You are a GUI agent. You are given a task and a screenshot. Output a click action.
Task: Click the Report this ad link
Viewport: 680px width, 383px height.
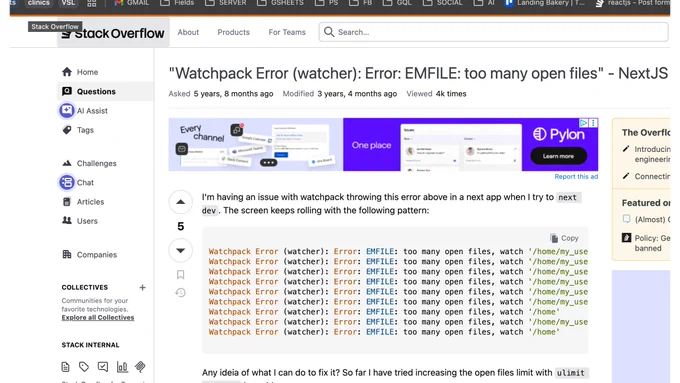576,177
